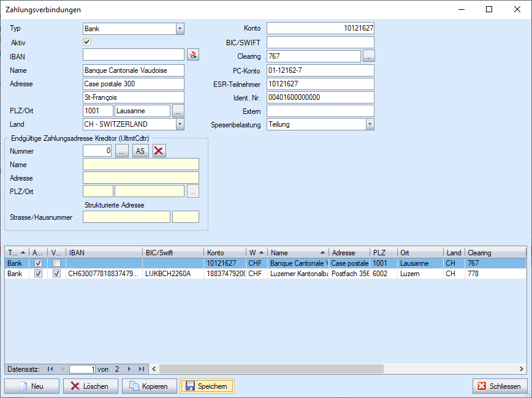Click into the BIC/SWIFT input field
This screenshot has width=532, height=398.
coord(320,42)
